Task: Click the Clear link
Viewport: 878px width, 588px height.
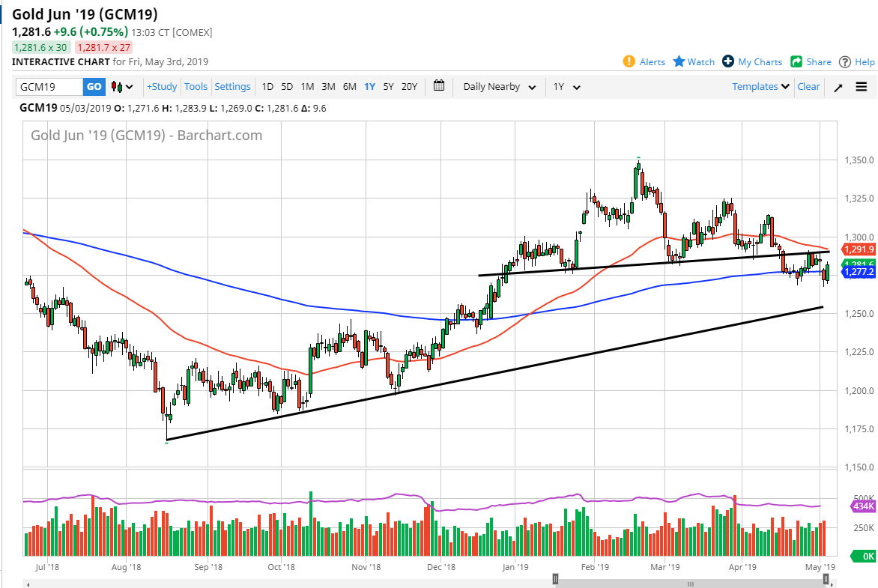Action: [808, 87]
